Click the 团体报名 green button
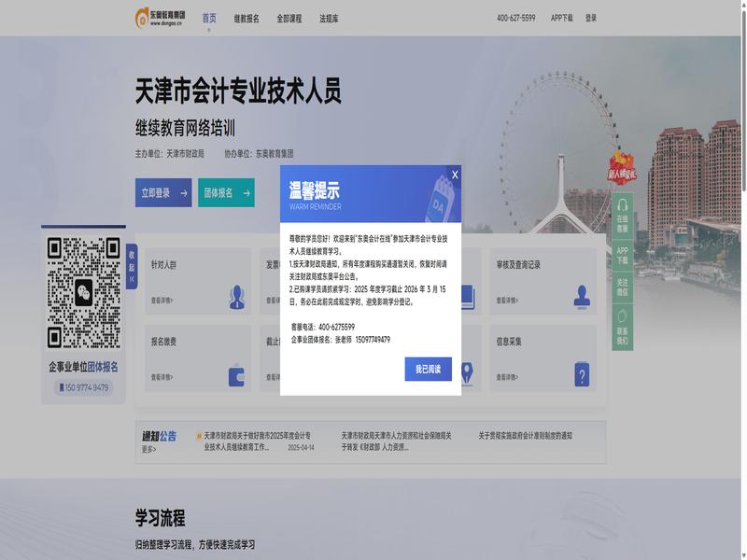 point(226,192)
